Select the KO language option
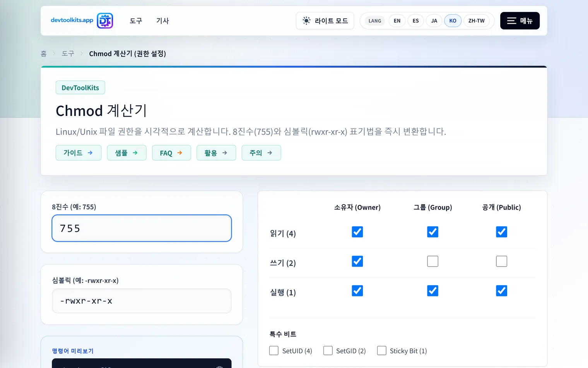The height and width of the screenshot is (368, 588). [x=453, y=21]
